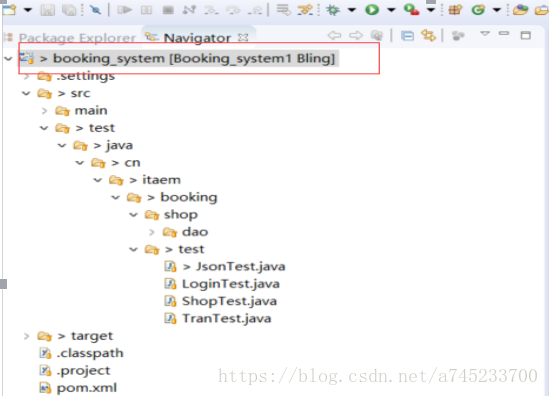This screenshot has height=396, width=549.
Task: Click the Navigator Forward arrow icon
Action: (356, 35)
